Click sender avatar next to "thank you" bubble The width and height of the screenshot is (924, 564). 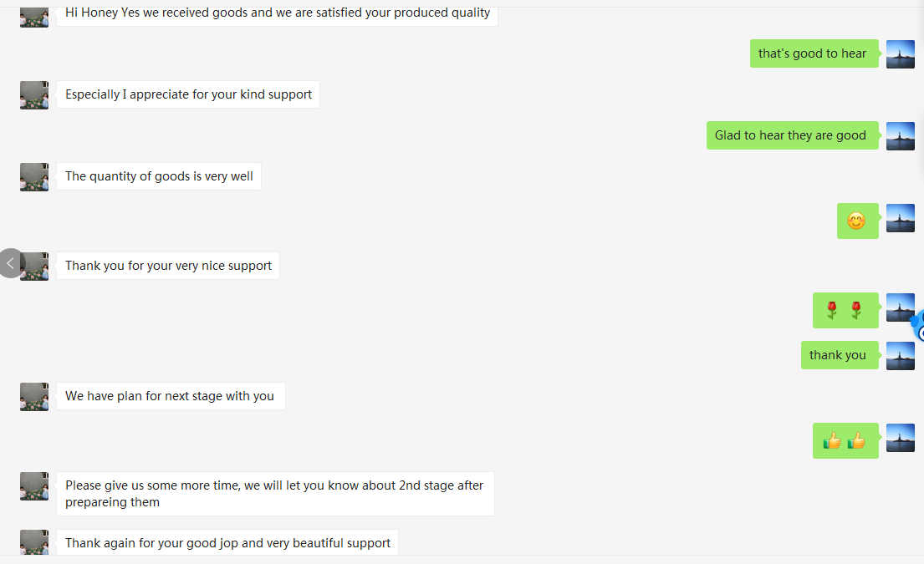(901, 356)
